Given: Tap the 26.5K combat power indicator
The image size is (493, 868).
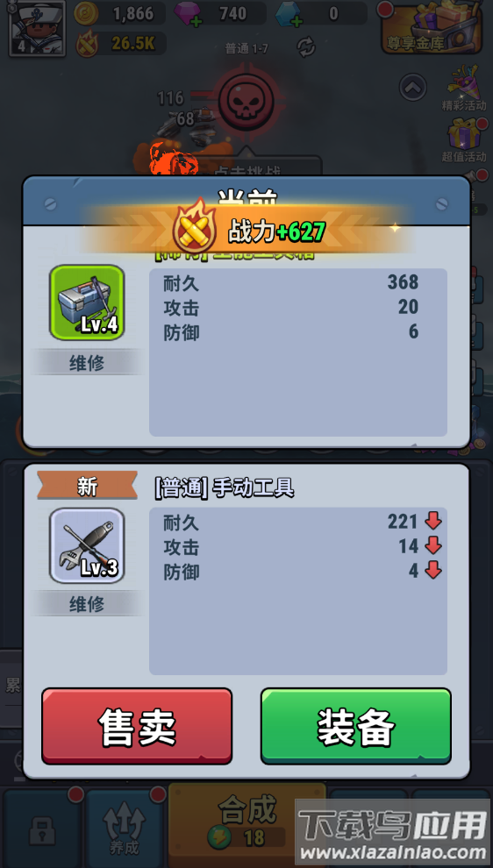Looking at the screenshot, I should (120, 44).
